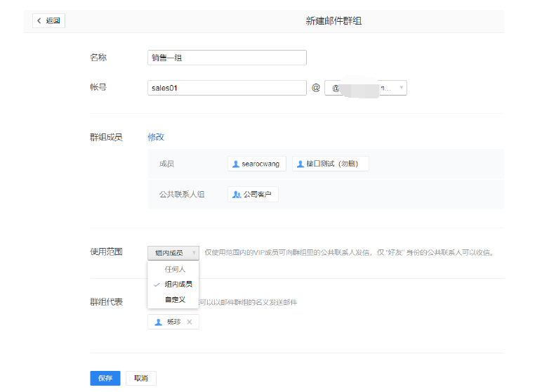Screen dimensions: 535x392
Task: Choose the checked 组内成员 option
Action: pos(178,285)
